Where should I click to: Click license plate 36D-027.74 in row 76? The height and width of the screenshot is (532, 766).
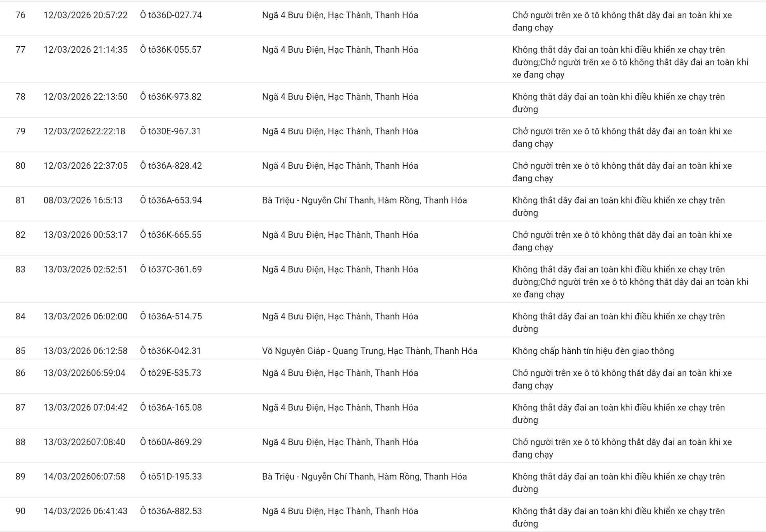pos(171,15)
